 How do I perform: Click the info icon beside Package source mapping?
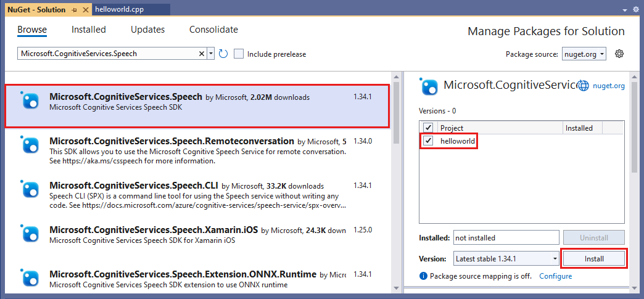pyautogui.click(x=423, y=276)
